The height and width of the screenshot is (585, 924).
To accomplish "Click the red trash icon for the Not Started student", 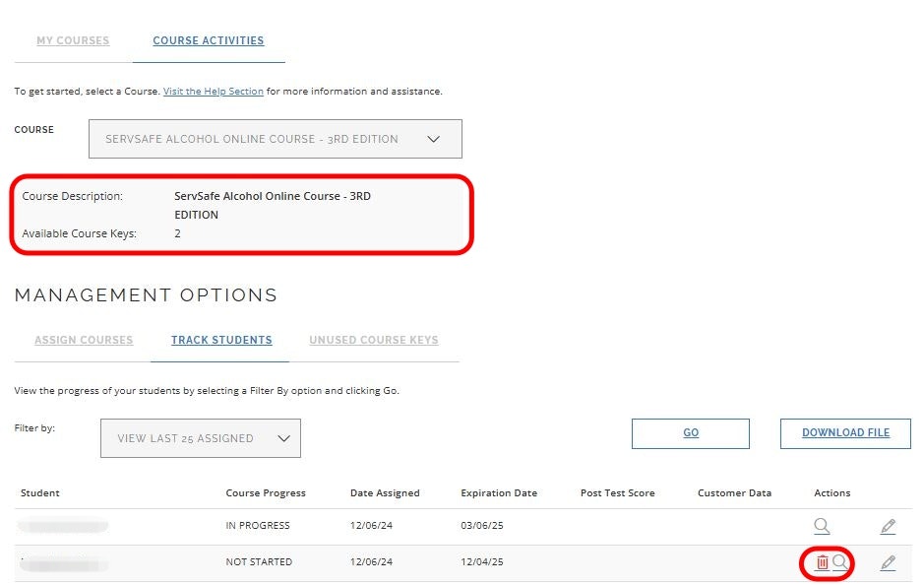I will [x=823, y=562].
